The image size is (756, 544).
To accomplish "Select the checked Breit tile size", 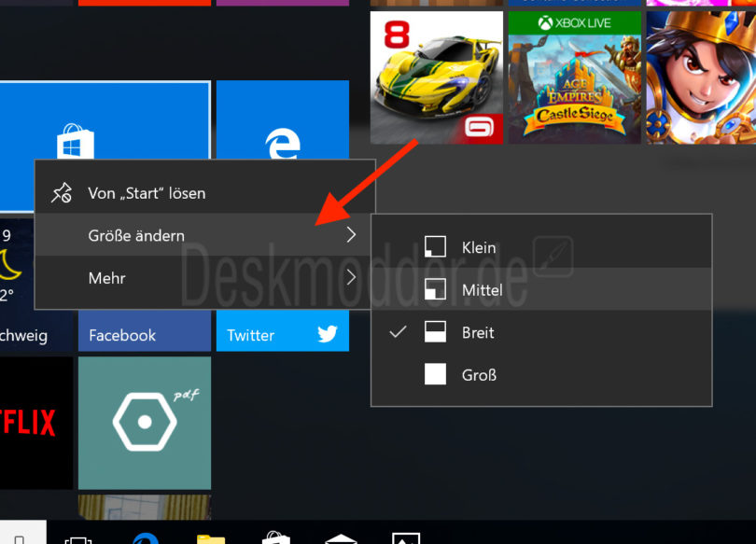I will point(541,332).
